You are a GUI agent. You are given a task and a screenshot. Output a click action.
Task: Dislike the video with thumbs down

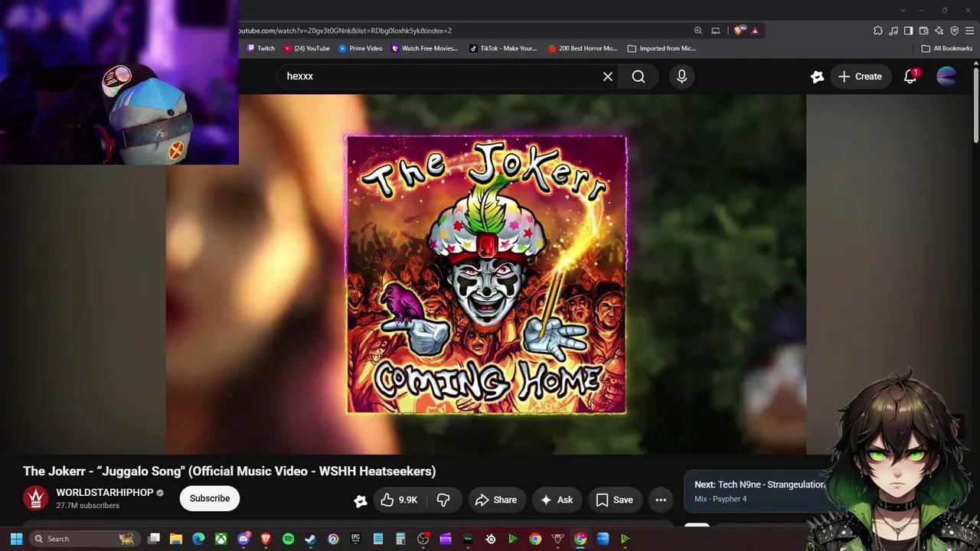click(x=443, y=500)
